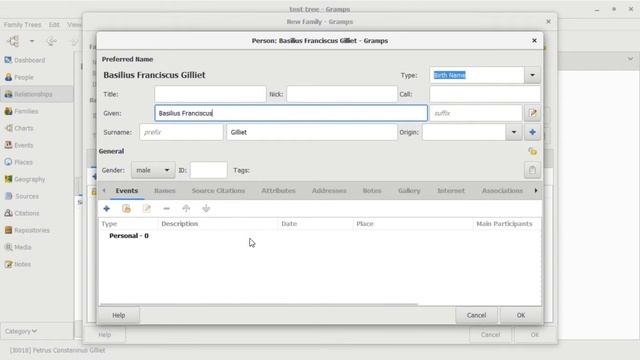
Task: Open Repositories view in sidebar
Action: click(27, 230)
